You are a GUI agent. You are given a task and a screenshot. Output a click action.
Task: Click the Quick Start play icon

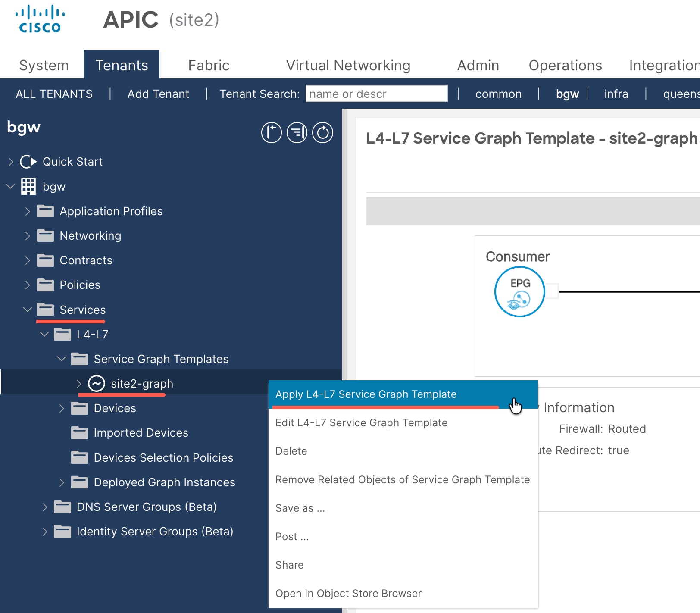point(28,162)
